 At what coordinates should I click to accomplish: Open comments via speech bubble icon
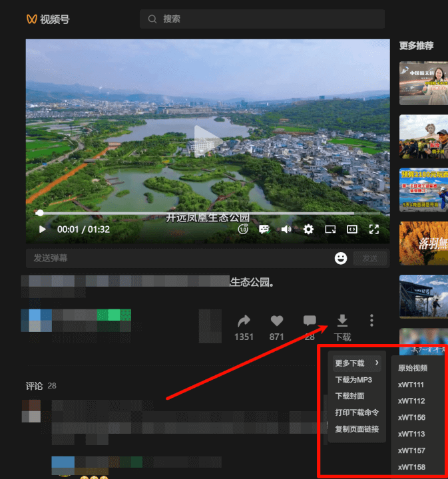click(x=310, y=321)
